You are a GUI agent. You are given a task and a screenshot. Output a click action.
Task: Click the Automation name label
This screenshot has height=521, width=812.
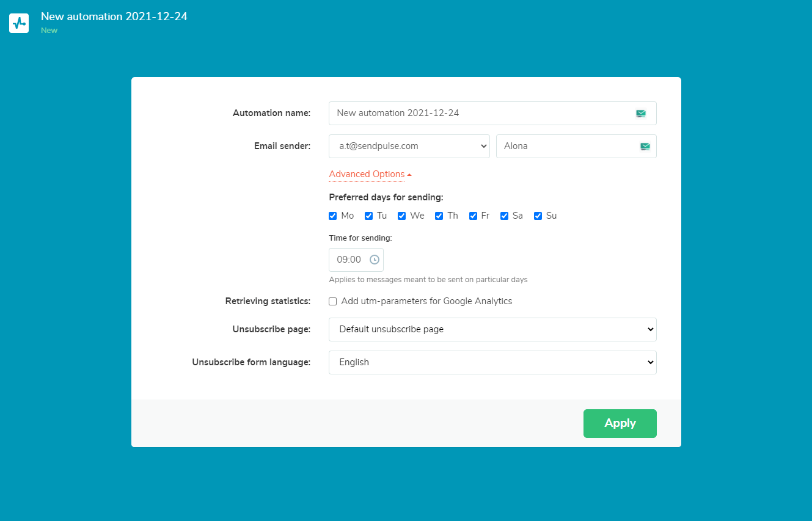click(x=272, y=113)
